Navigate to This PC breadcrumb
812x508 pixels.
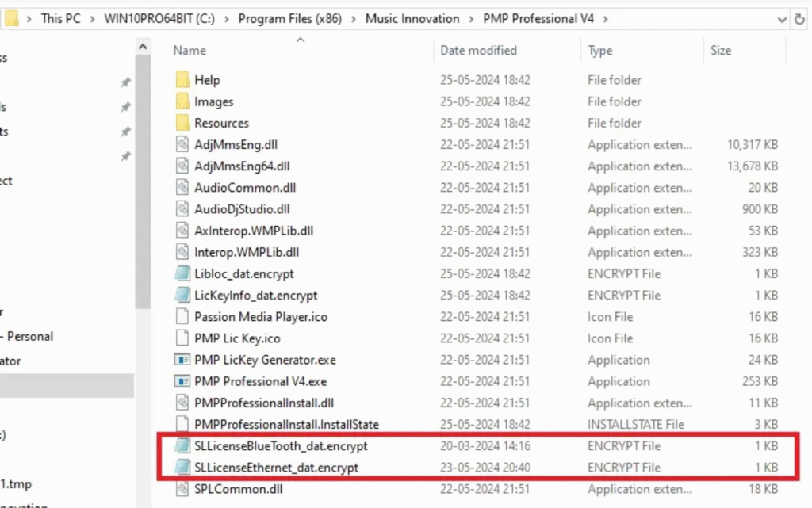(x=60, y=18)
